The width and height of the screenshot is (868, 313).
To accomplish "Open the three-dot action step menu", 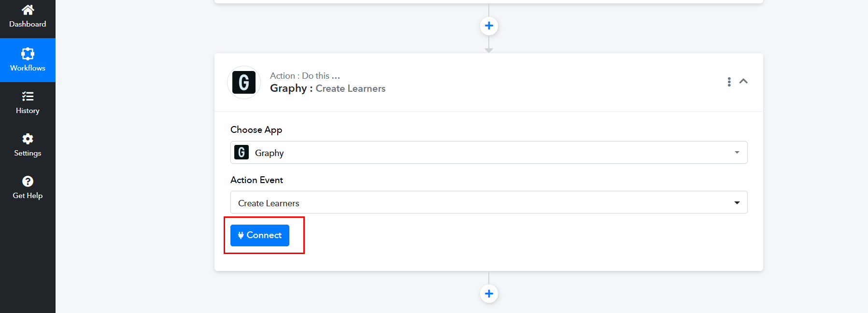I will [729, 82].
